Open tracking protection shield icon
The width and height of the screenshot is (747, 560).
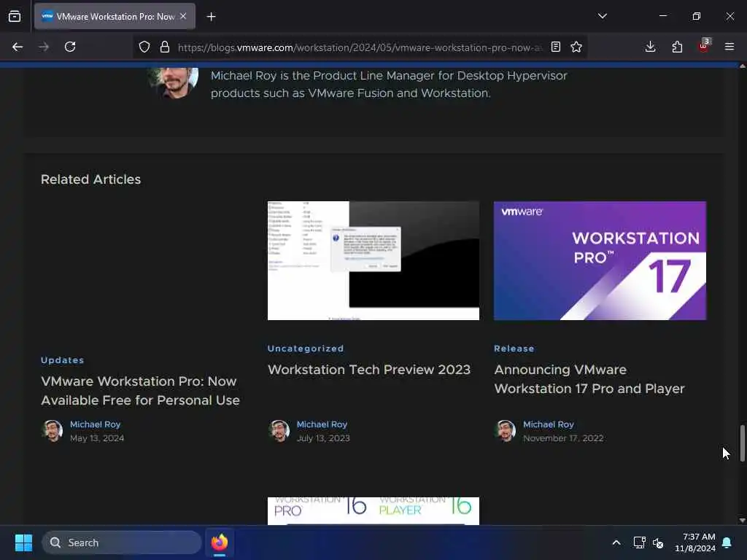pyautogui.click(x=144, y=47)
